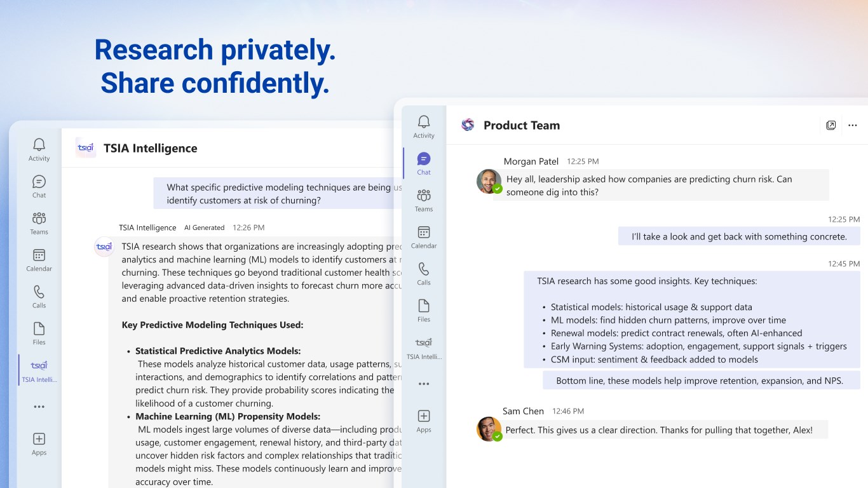Select the TSIA research key techniques message
The image size is (868, 488).
[692, 320]
